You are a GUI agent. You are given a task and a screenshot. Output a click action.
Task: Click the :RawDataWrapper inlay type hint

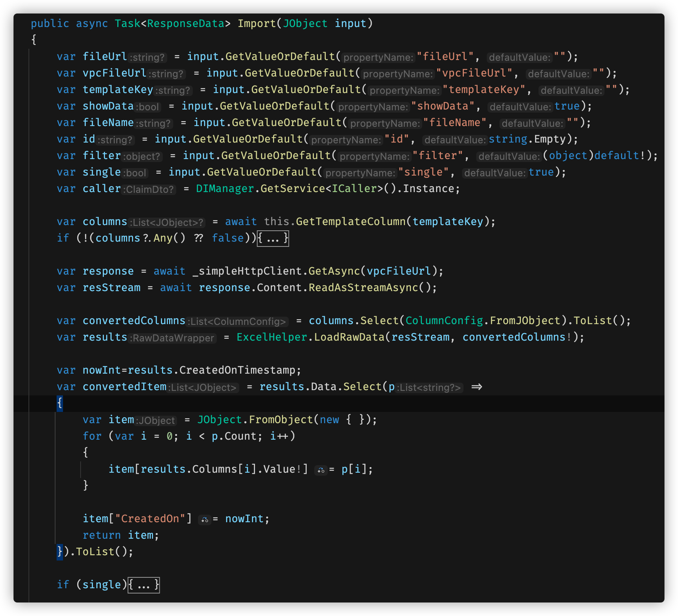(x=173, y=338)
